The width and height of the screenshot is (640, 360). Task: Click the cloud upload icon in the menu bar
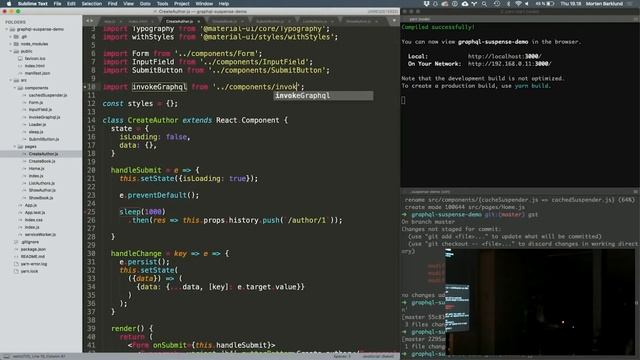point(464,4)
